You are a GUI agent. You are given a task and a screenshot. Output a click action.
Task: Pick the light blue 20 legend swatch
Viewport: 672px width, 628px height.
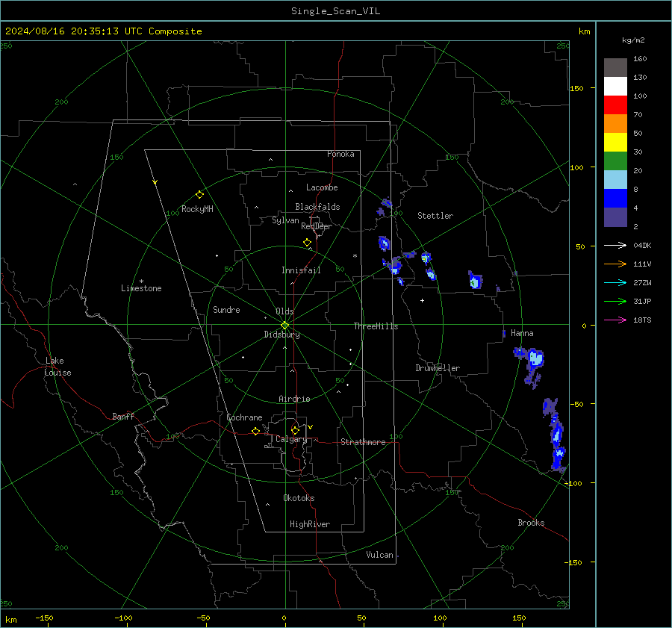tap(615, 180)
